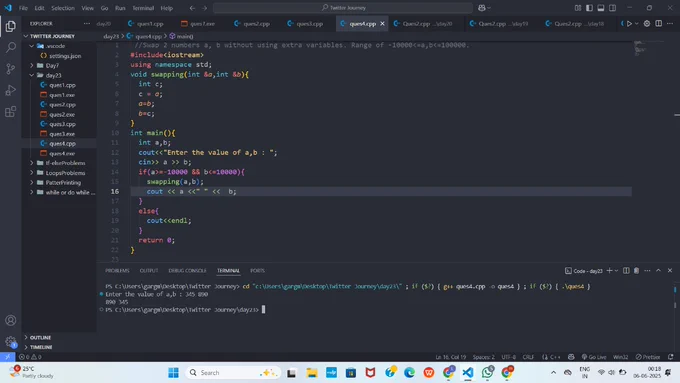The height and width of the screenshot is (383, 680).
Task: Open the Help menu
Action: point(167,8)
